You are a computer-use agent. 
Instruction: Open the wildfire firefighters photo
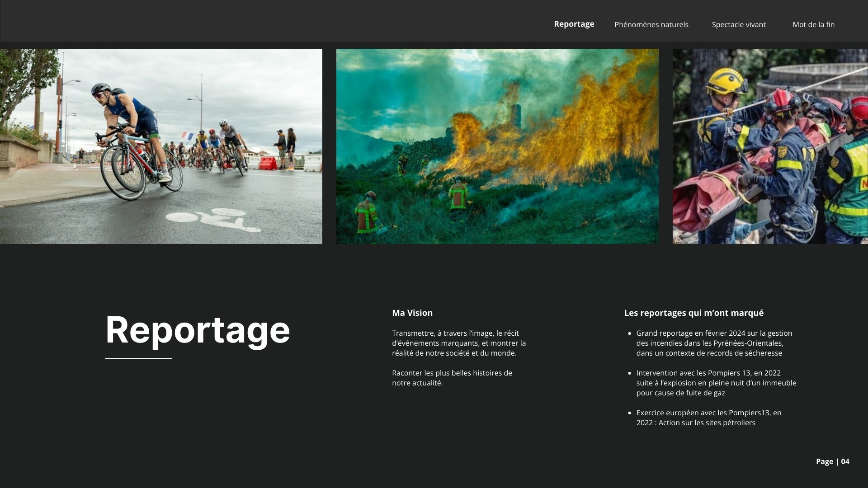click(497, 146)
